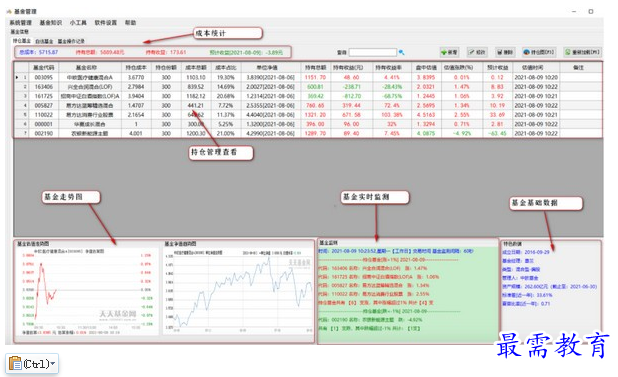Click cost total 1103.10 in row 003095

coord(196,78)
